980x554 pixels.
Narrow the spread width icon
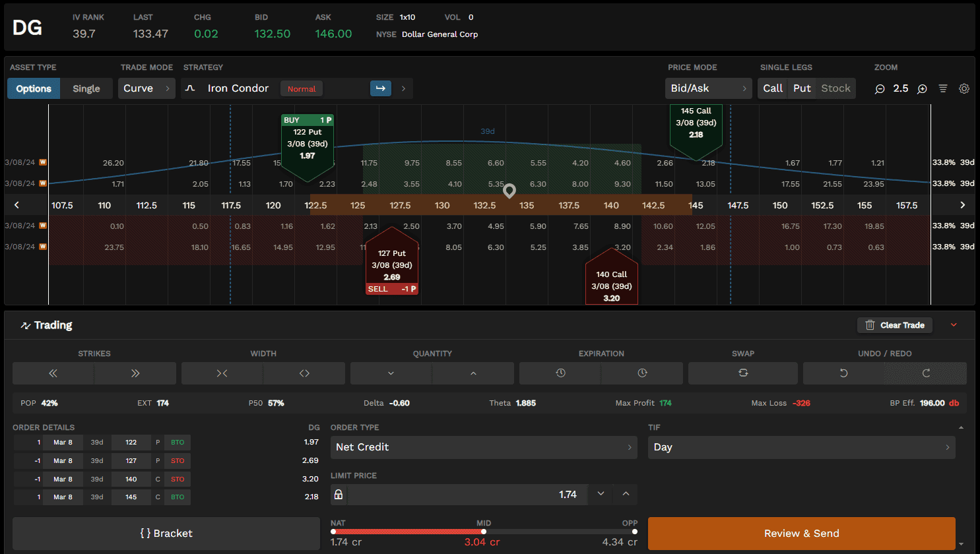[222, 373]
